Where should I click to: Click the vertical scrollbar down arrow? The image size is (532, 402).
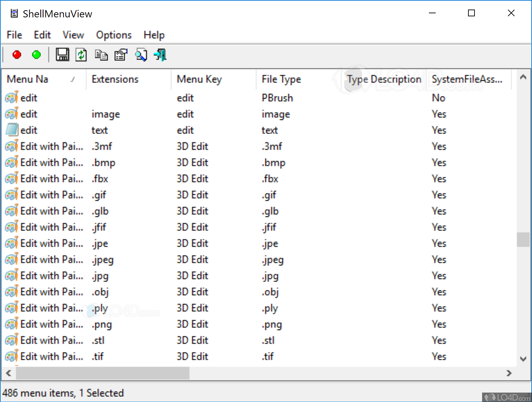[x=523, y=359]
